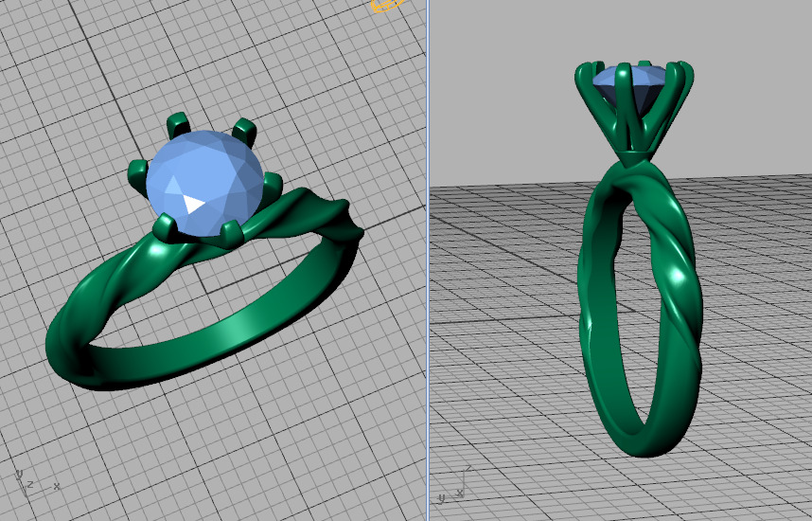Select the blue gemstone in the left viewport
This screenshot has height=521, width=812.
pos(205,183)
